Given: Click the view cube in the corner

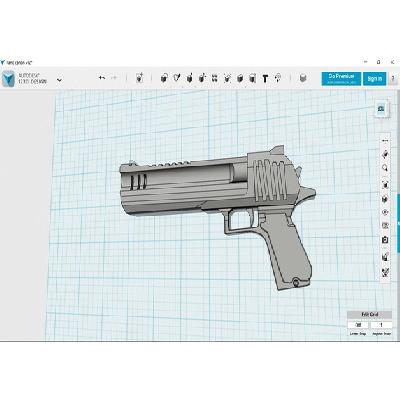Looking at the screenshot, I should tap(382, 109).
